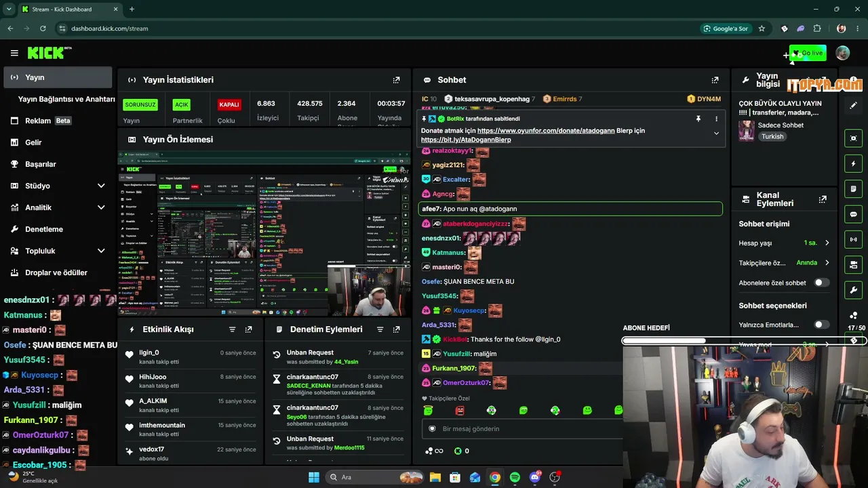This screenshot has width=868, height=488.
Task: Open Denetleme in the sidebar
Action: tap(58, 229)
